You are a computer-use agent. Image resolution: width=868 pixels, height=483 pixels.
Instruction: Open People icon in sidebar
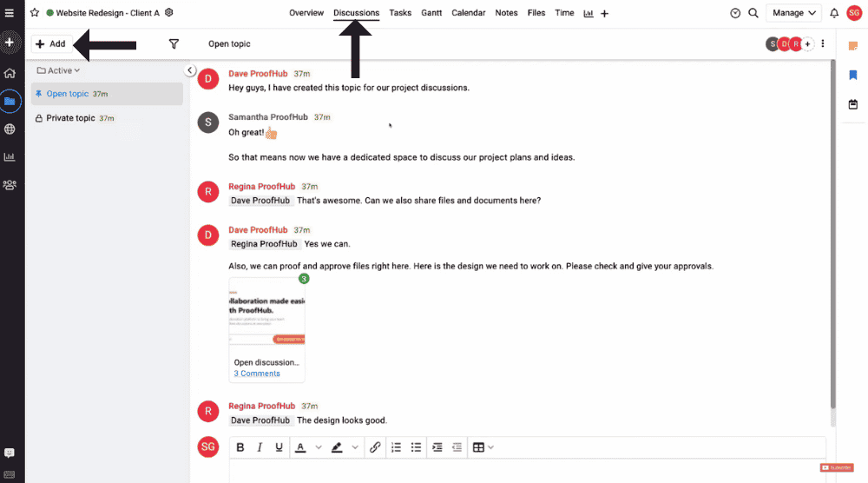coord(10,185)
